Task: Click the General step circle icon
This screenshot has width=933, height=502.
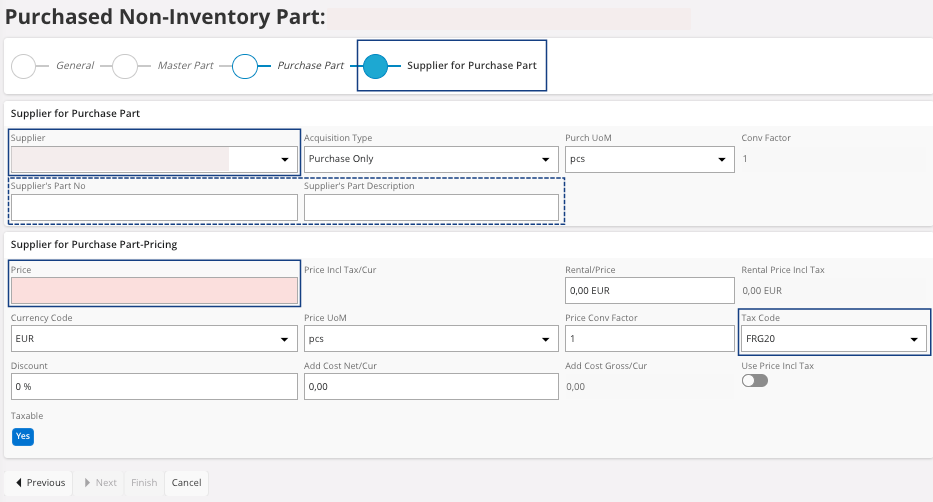Action: 23,66
